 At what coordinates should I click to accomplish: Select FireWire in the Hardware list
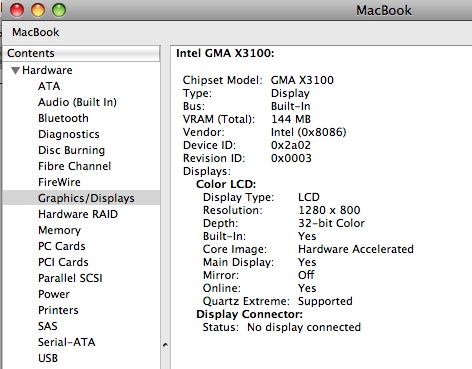pos(59,182)
